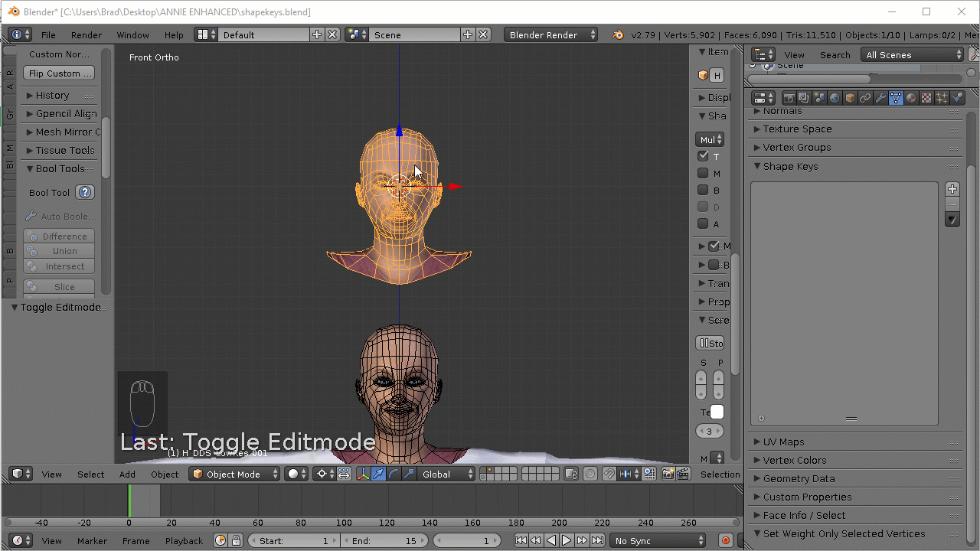The width and height of the screenshot is (980, 551).
Task: Open the Object Mode dropdown
Action: point(235,474)
